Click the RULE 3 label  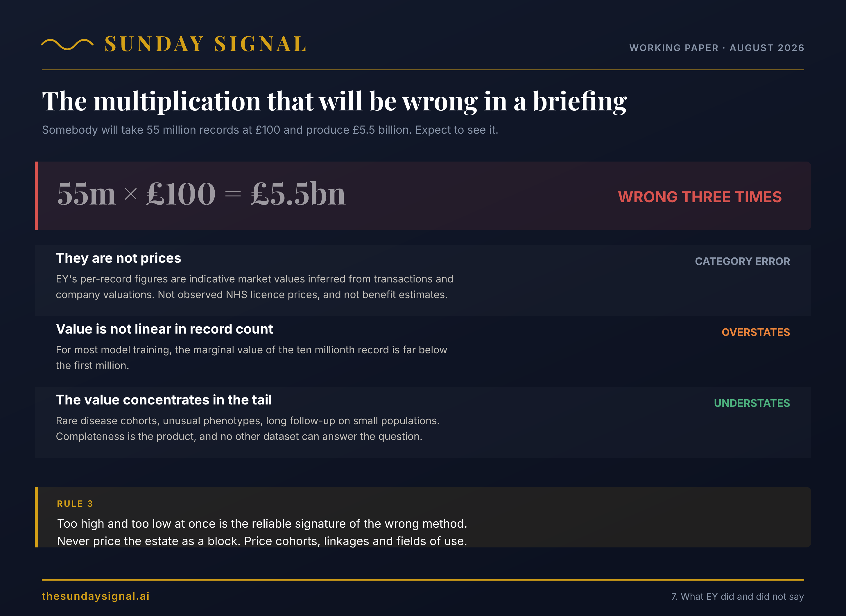click(x=75, y=504)
